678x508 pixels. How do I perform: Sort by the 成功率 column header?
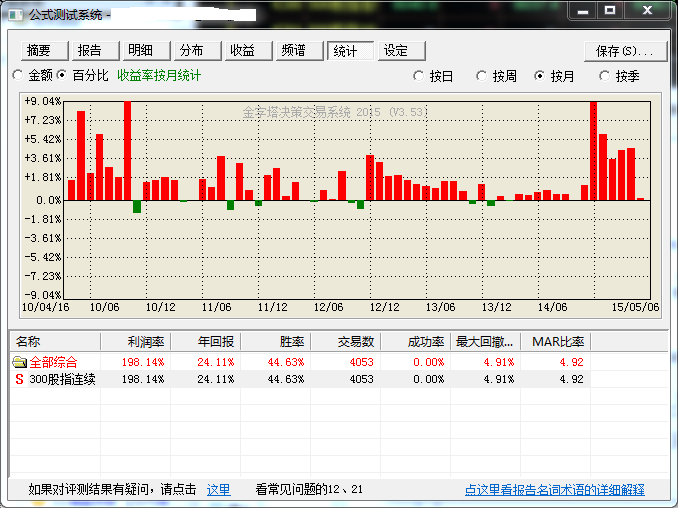click(416, 342)
